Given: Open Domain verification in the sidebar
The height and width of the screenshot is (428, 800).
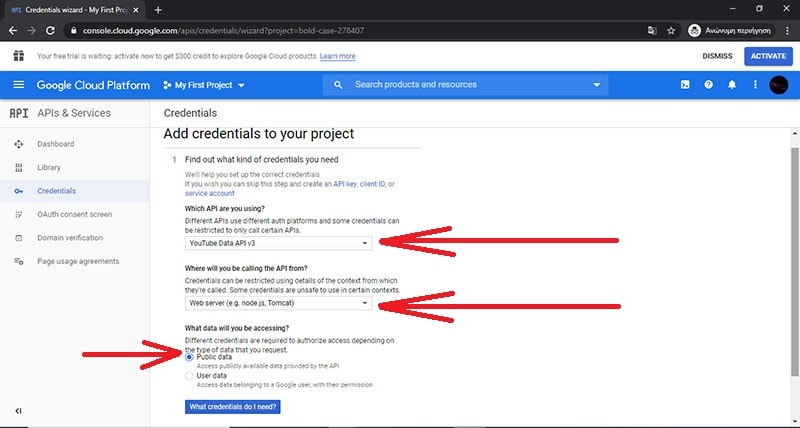Looking at the screenshot, I should [70, 238].
